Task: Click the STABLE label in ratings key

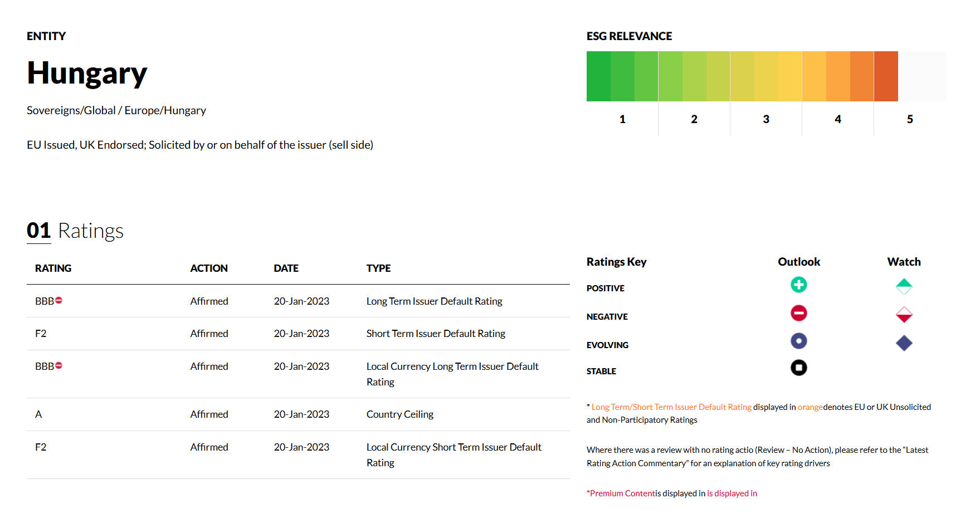Action: point(601,372)
